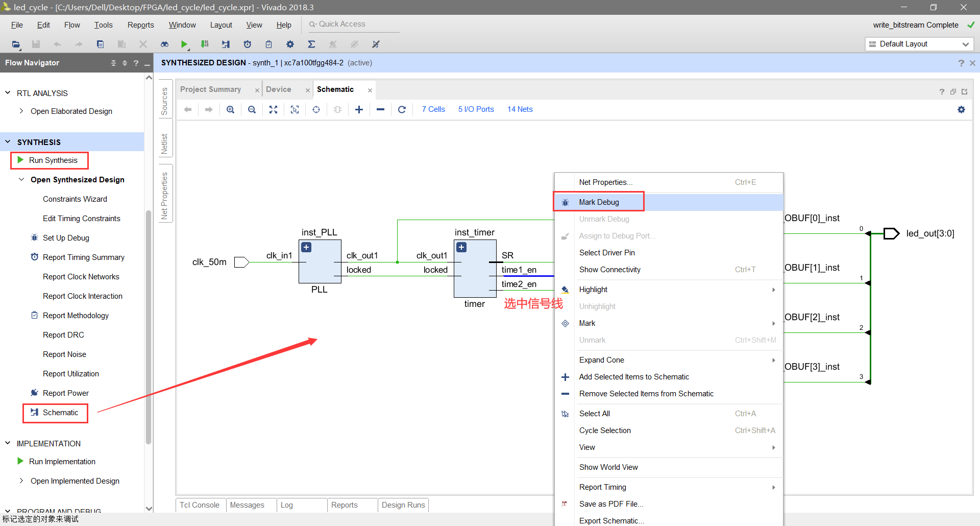This screenshot has height=526, width=980.
Task: Collapse the SYNTHESIS section
Action: click(x=8, y=142)
